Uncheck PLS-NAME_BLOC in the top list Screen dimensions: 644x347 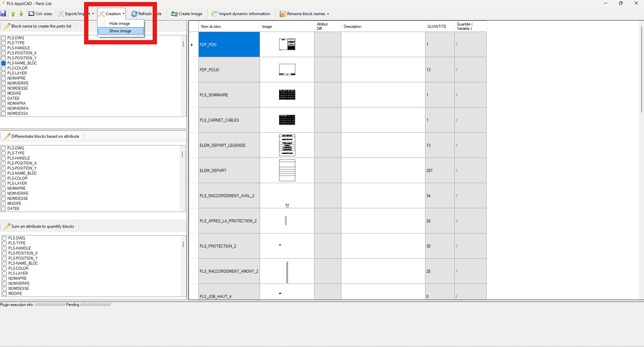4,63
